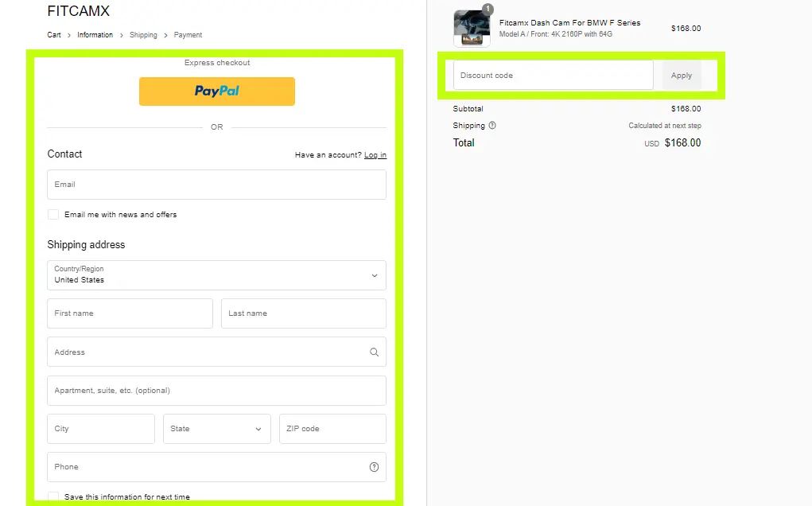Focus the Email input field
This screenshot has height=506, width=812.
click(216, 185)
